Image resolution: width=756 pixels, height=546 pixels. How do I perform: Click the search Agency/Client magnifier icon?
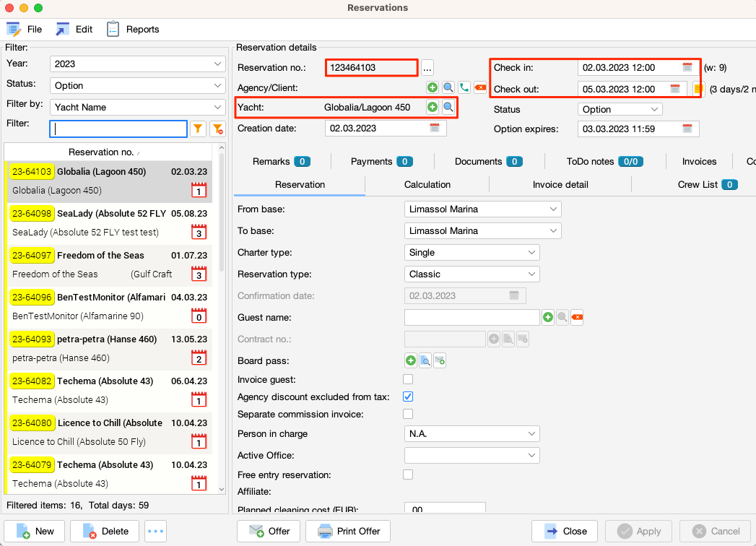(x=448, y=87)
